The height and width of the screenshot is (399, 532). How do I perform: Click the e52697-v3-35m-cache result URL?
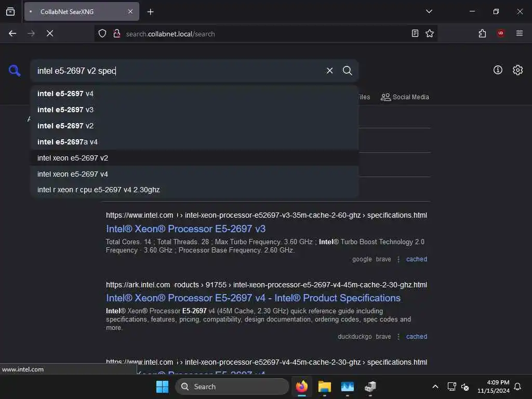(267, 215)
